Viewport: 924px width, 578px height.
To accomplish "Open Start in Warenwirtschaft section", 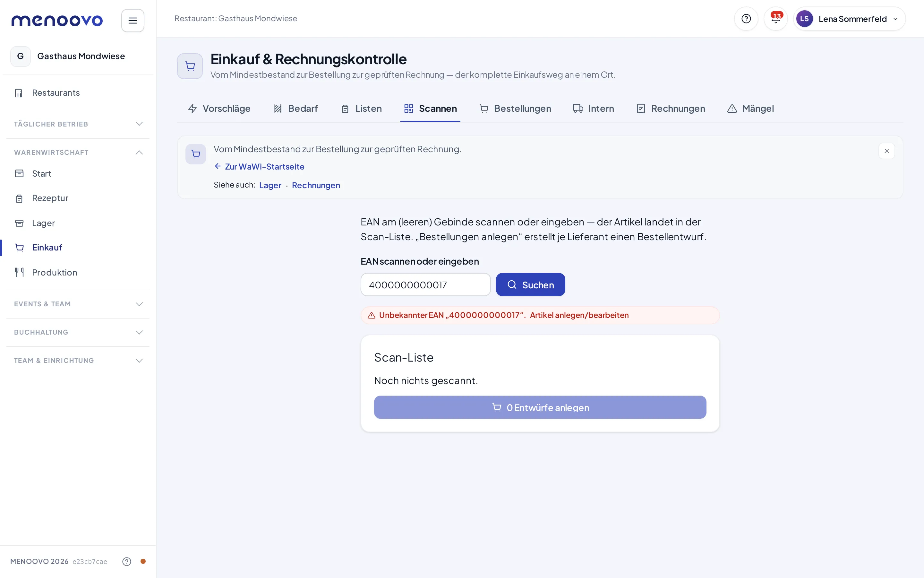I will pyautogui.click(x=78, y=173).
